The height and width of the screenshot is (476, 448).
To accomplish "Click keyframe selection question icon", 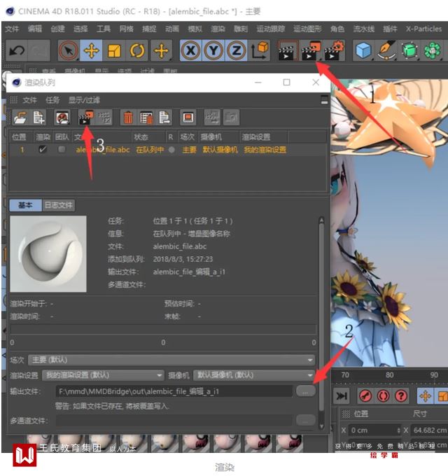I will 401,396.
